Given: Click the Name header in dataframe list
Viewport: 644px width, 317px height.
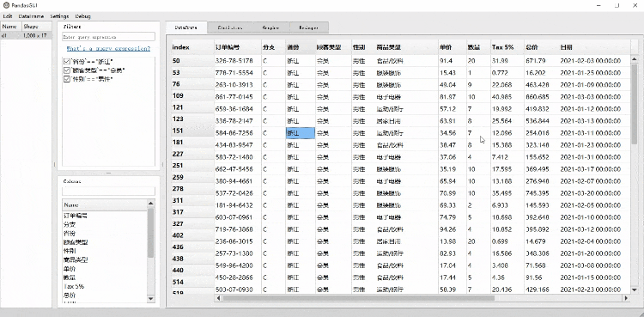Looking at the screenshot, I should click(11, 27).
